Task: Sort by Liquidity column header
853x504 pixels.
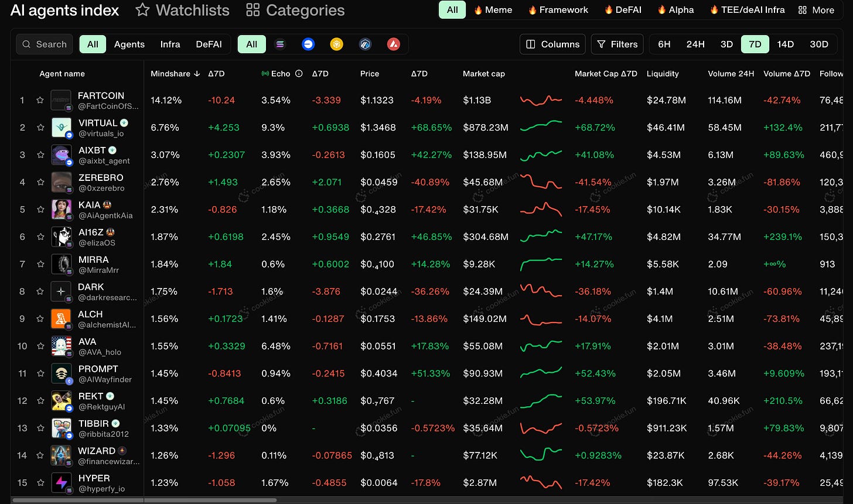Action: tap(663, 74)
